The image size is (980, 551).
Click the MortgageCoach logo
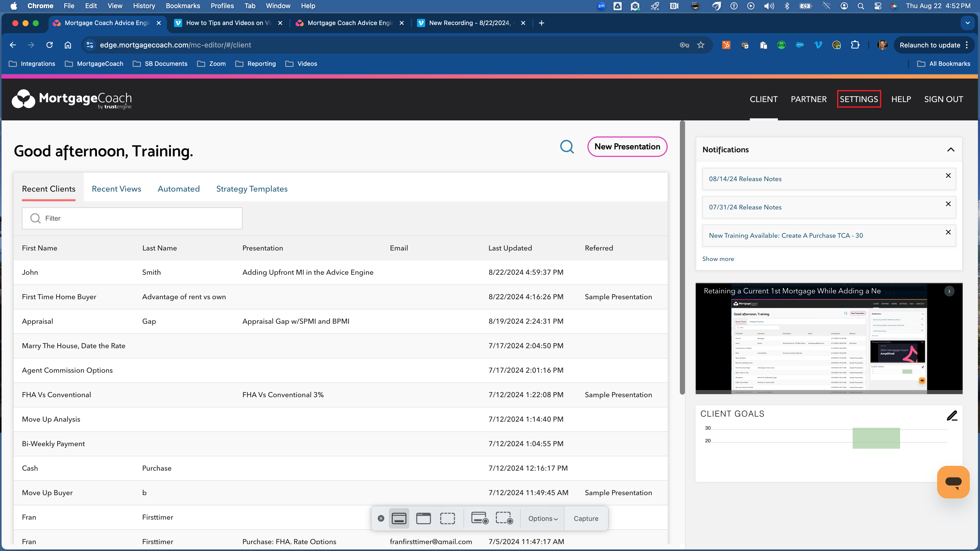[x=72, y=100]
